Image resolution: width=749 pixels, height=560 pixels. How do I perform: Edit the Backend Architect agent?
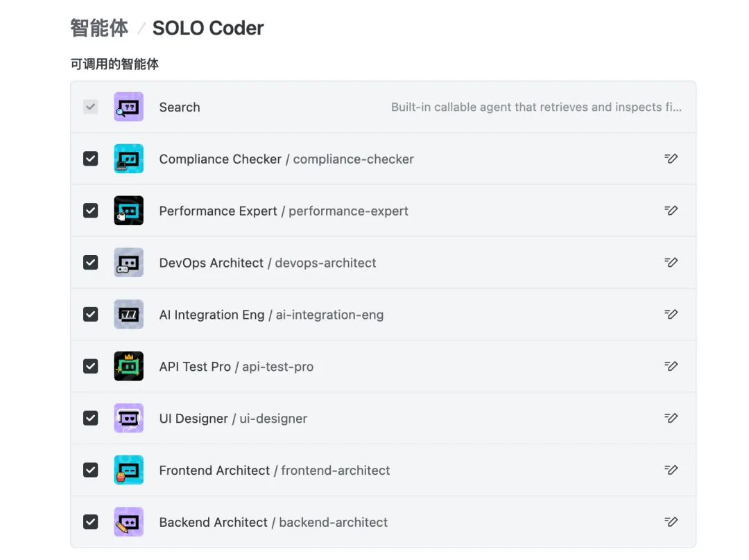[671, 522]
